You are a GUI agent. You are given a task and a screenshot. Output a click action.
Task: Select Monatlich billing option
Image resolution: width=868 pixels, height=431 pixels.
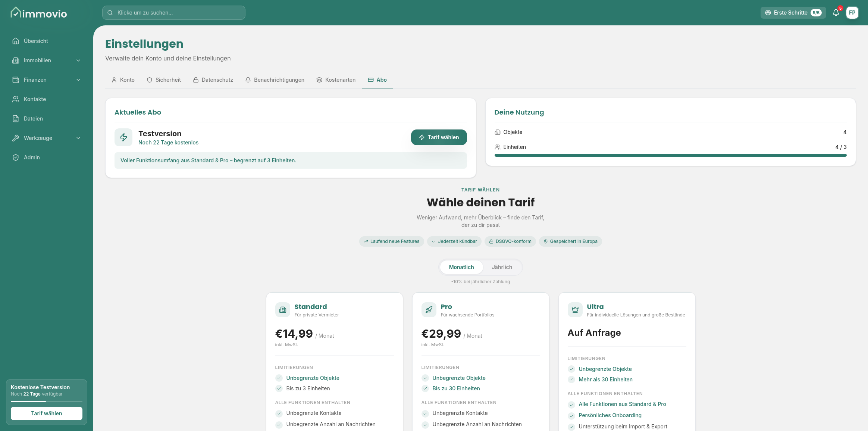461,267
